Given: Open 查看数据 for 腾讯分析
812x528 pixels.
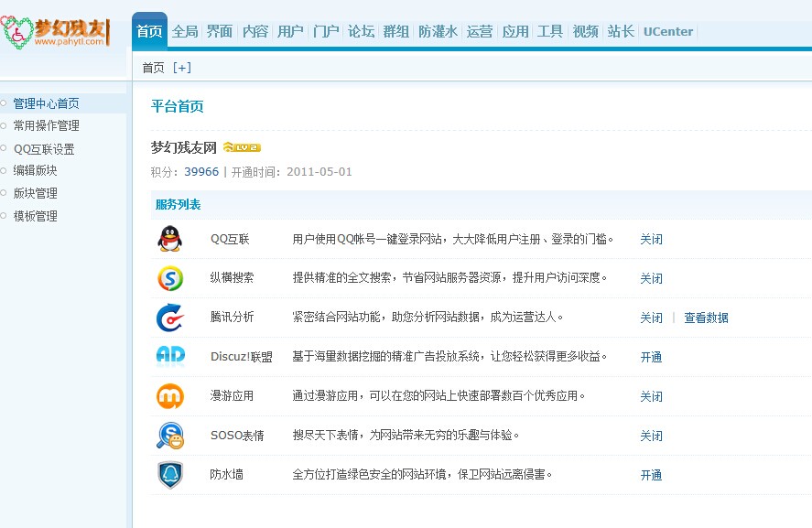Looking at the screenshot, I should [x=706, y=318].
